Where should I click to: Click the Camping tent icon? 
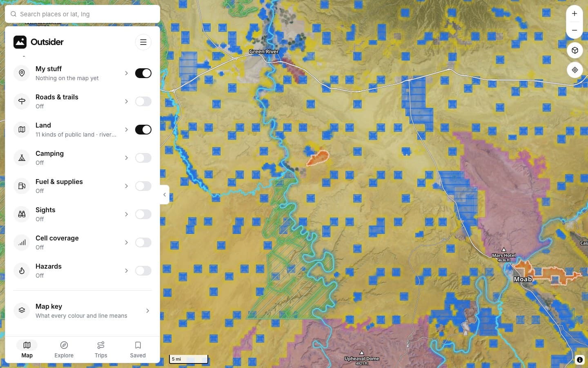[22, 158]
